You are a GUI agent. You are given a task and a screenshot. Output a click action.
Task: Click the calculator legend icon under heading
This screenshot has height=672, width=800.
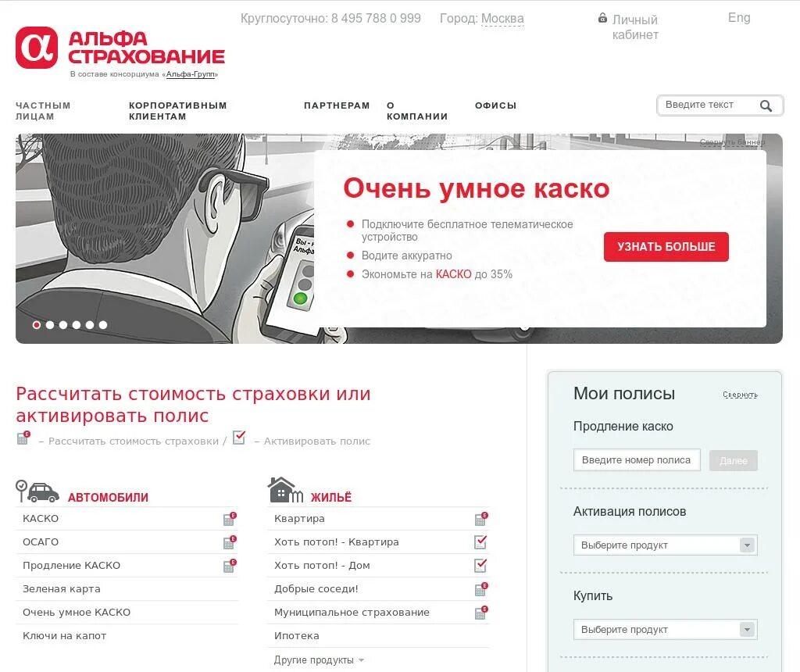[x=24, y=438]
